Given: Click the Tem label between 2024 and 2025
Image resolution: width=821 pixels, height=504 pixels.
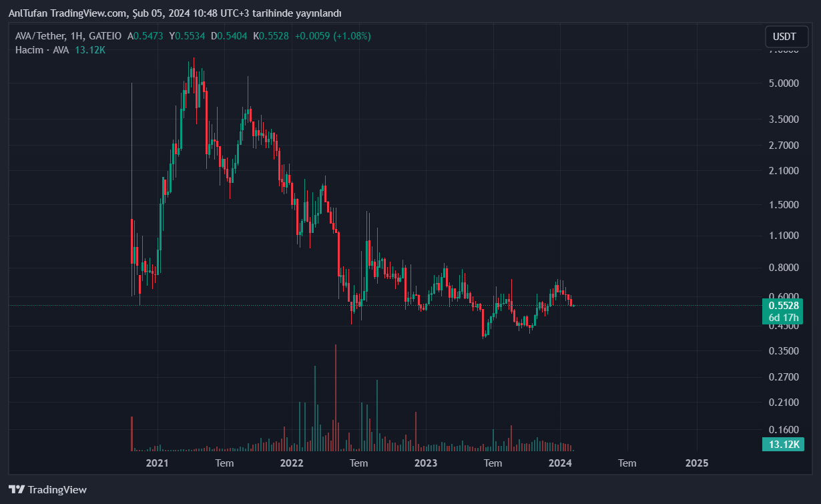Looking at the screenshot, I should (x=627, y=463).
